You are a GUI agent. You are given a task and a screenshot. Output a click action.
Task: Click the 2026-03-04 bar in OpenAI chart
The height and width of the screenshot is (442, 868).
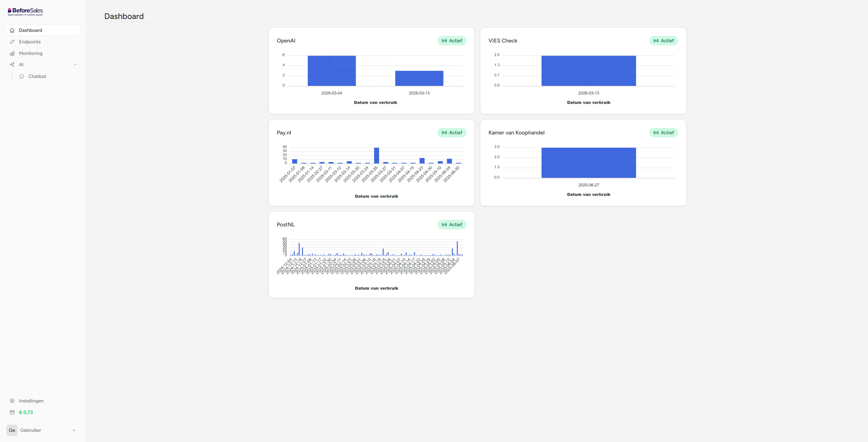[x=332, y=71]
